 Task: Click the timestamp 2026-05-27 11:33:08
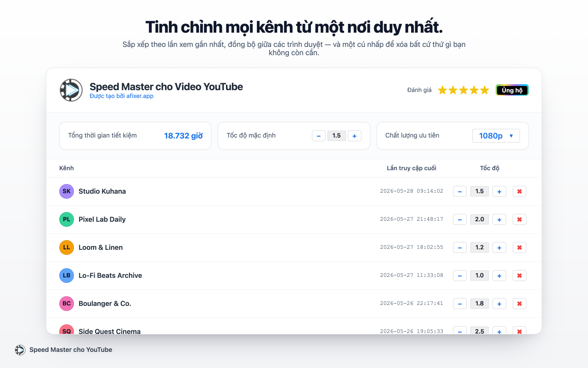click(412, 276)
